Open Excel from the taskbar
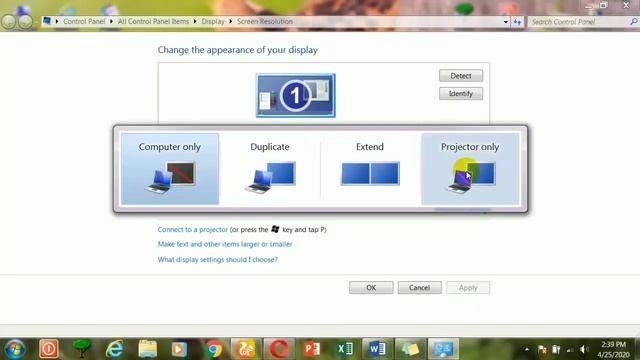The image size is (640, 360). pyautogui.click(x=345, y=349)
